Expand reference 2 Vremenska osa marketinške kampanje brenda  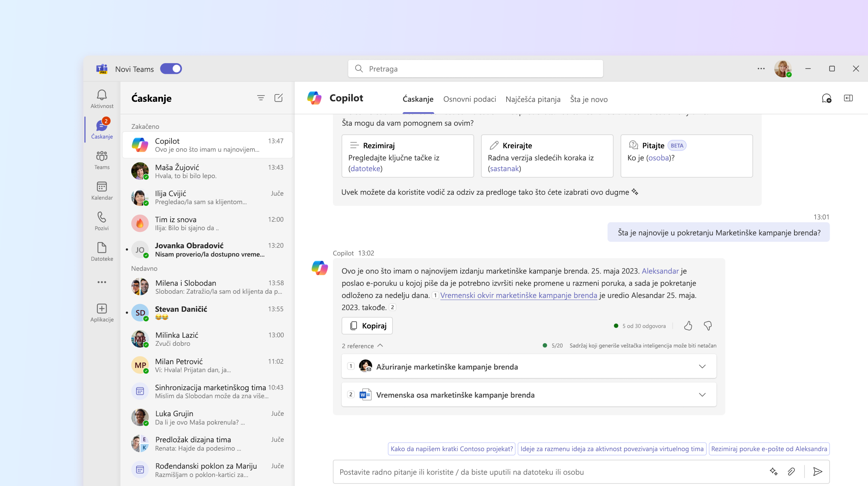pos(702,395)
